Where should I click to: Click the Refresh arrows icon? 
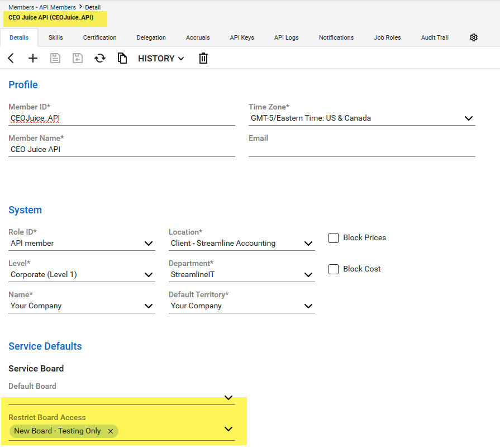pyautogui.click(x=100, y=58)
